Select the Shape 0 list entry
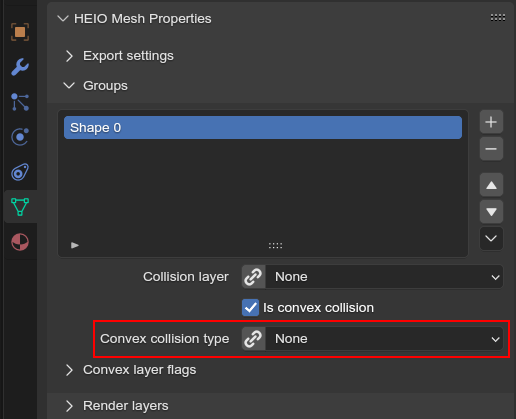Image resolution: width=516 pixels, height=419 pixels. 263,128
